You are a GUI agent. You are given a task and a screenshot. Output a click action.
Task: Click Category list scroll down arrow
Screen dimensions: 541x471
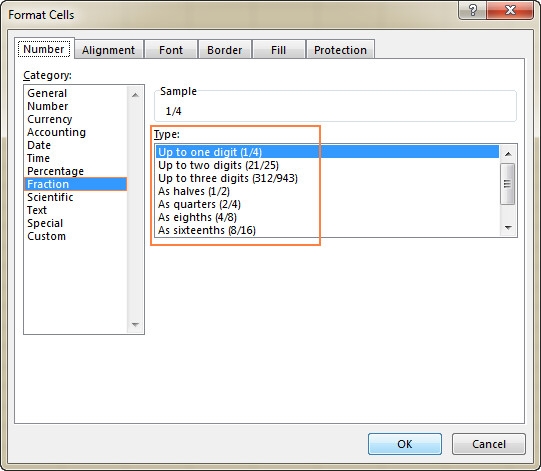click(135, 324)
